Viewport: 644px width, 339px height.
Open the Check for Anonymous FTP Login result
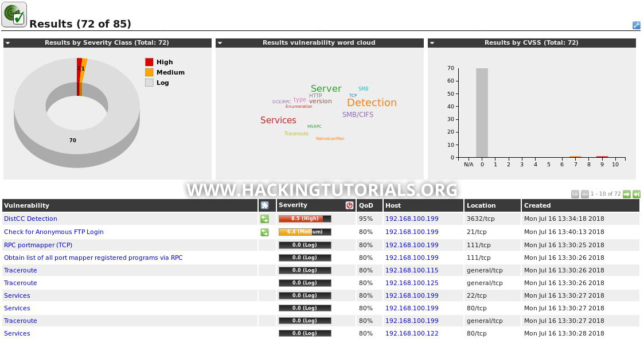coord(54,232)
